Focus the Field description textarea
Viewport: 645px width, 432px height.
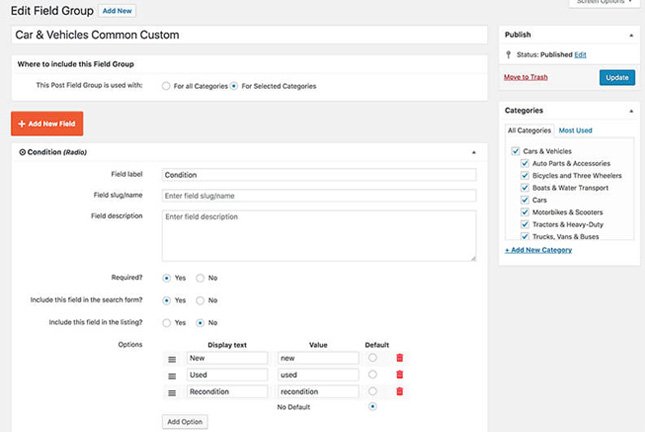(x=319, y=236)
